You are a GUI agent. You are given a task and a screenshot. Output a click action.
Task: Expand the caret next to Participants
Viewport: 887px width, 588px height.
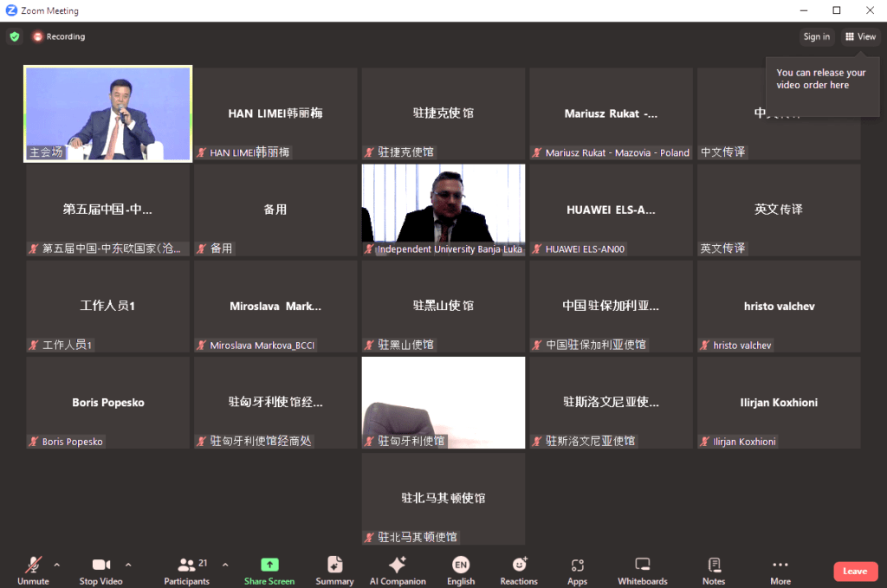(225, 565)
